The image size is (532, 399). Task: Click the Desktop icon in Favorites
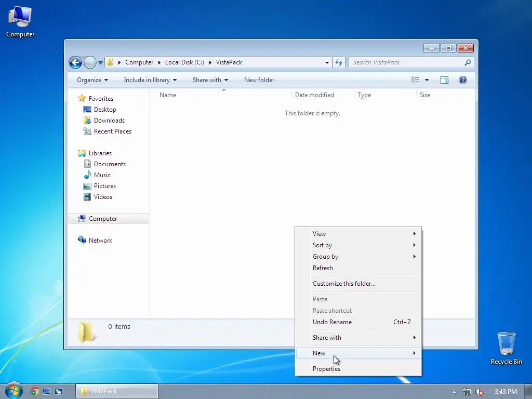click(x=87, y=109)
